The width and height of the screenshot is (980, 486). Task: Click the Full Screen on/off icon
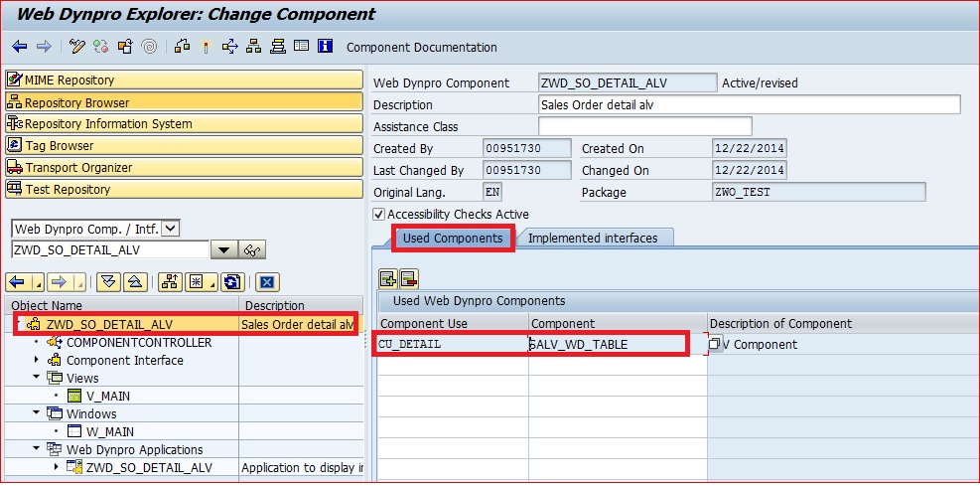pos(301,47)
